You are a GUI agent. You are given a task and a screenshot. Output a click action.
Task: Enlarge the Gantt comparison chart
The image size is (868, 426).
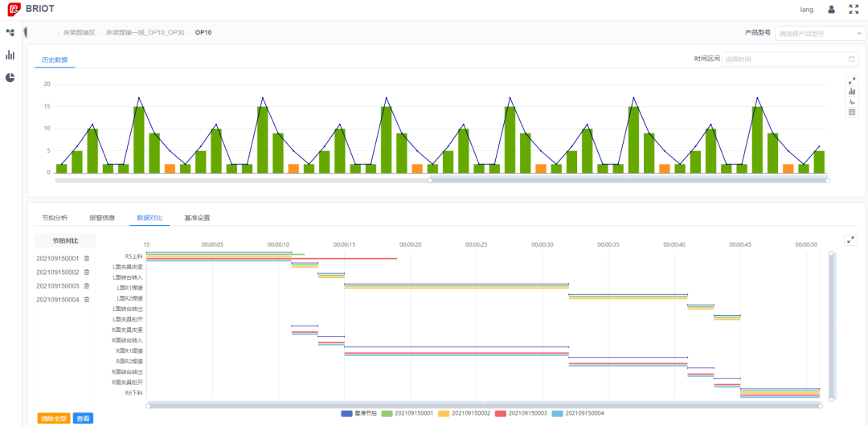(850, 240)
